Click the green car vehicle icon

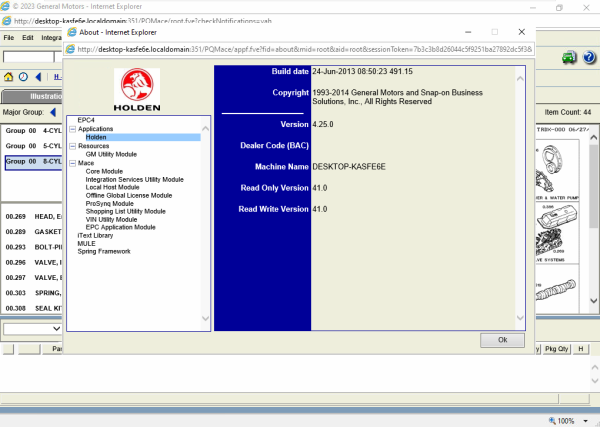coord(569,57)
